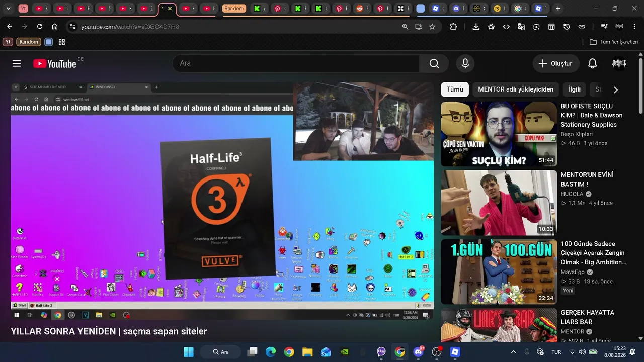644x362 pixels.
Task: Open the Chrome extensions puzzle icon
Action: [453, 27]
